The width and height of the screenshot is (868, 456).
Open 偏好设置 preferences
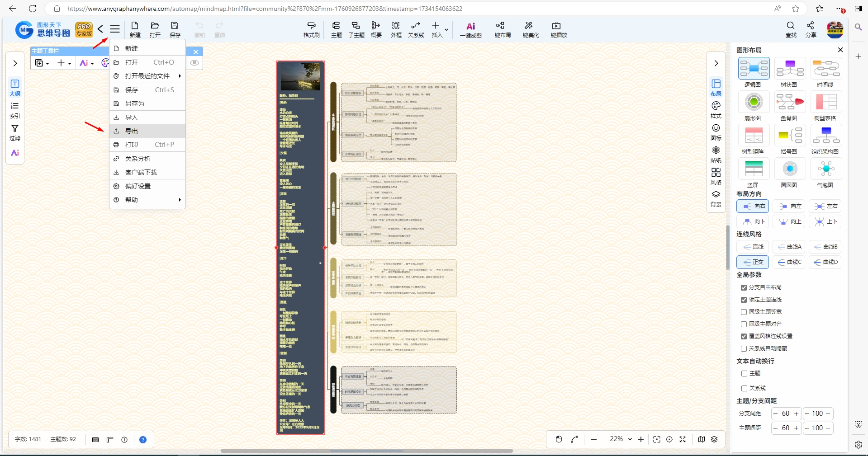[x=148, y=186]
